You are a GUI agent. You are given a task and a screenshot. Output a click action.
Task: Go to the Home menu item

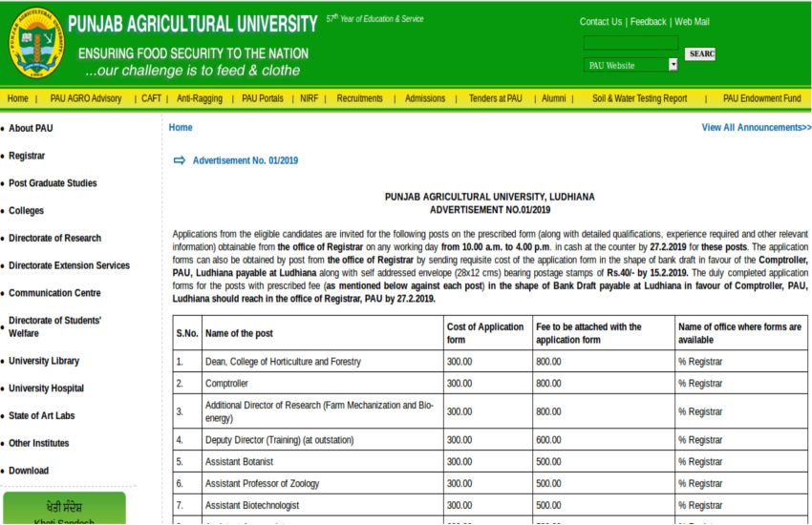tap(17, 98)
